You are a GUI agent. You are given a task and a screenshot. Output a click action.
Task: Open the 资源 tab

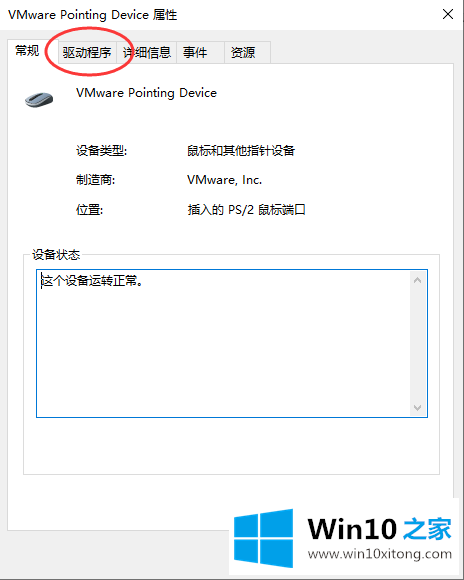pyautogui.click(x=248, y=53)
